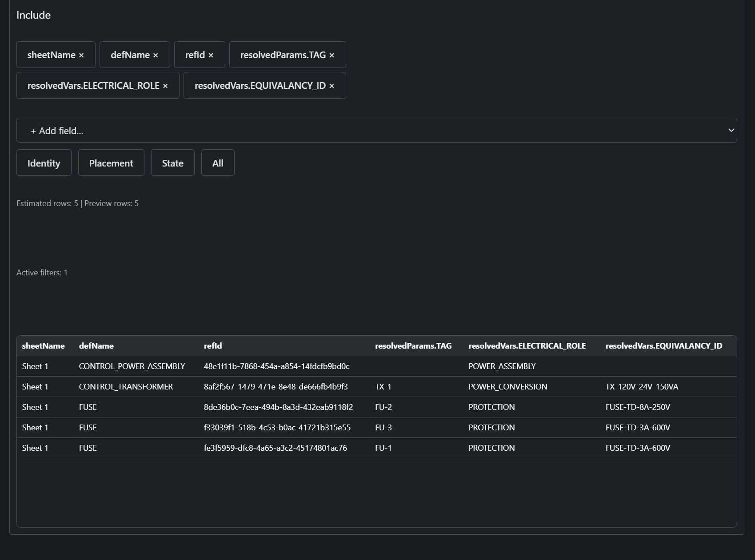Click FUSE-TD-3A-600V in the FU-3 row
Image resolution: width=755 pixels, height=560 pixels.
638,428
